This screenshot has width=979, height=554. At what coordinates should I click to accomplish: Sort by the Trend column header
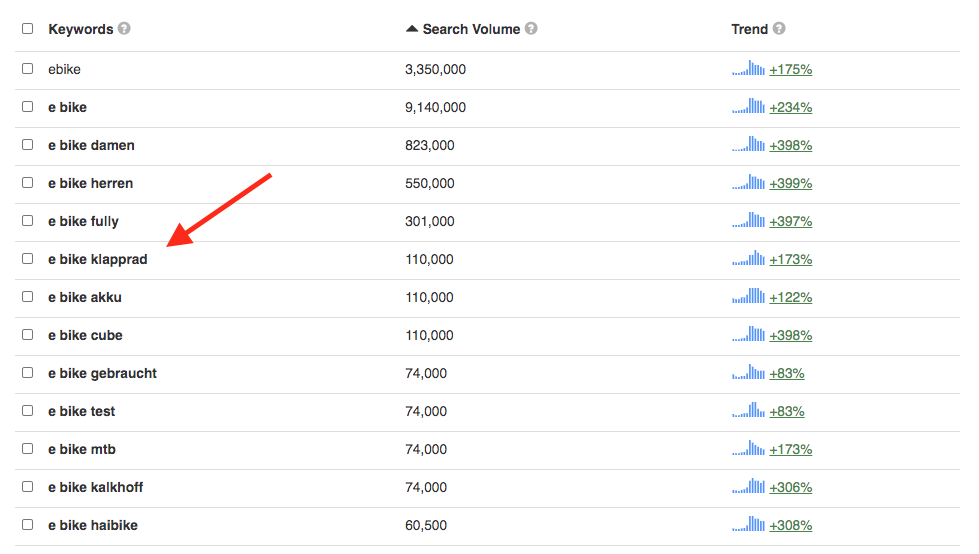tap(749, 29)
